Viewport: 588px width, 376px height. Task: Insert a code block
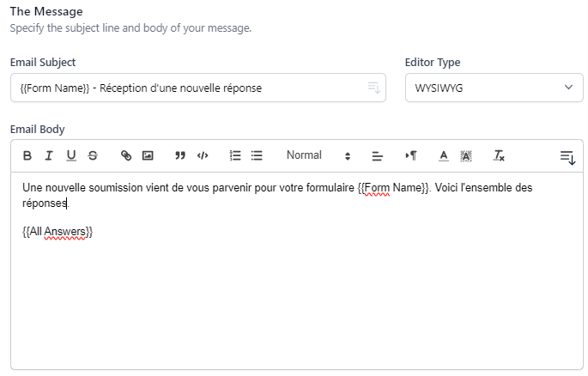(203, 155)
